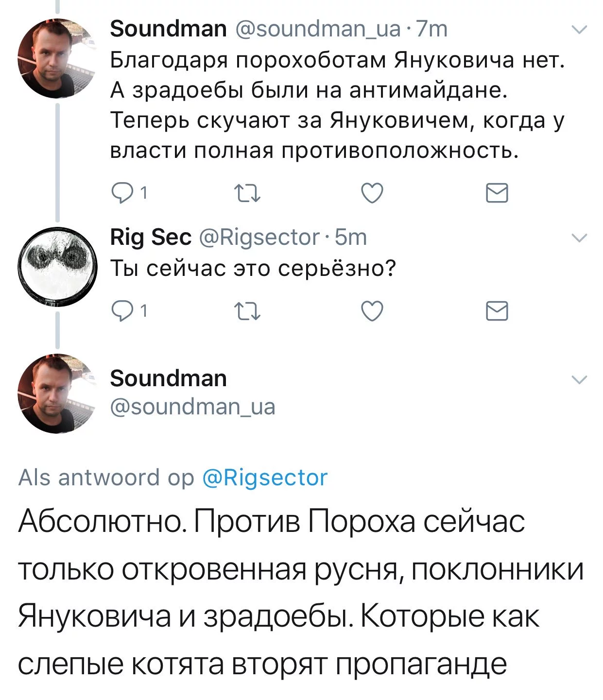Open @soundman_ua handle in top tweet
This screenshot has height=700, width=603.
pyautogui.click(x=318, y=29)
